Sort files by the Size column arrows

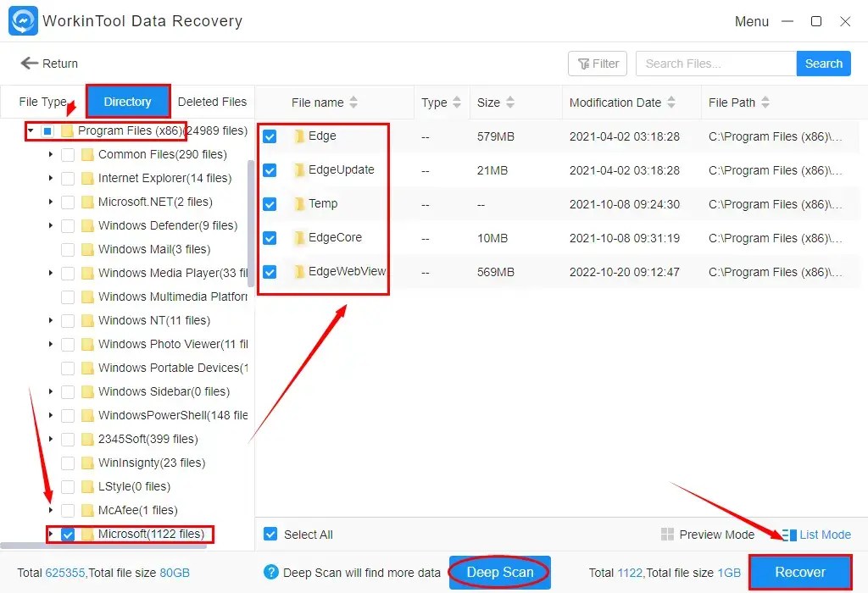[511, 102]
